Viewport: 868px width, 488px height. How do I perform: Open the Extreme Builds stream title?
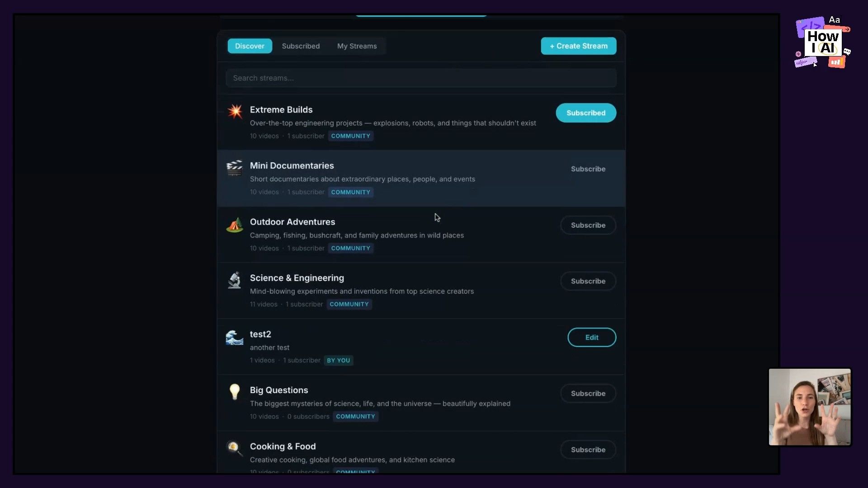pos(281,110)
